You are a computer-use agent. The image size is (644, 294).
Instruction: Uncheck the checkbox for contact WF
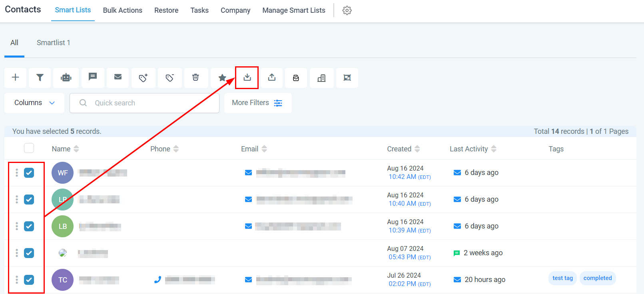click(29, 173)
